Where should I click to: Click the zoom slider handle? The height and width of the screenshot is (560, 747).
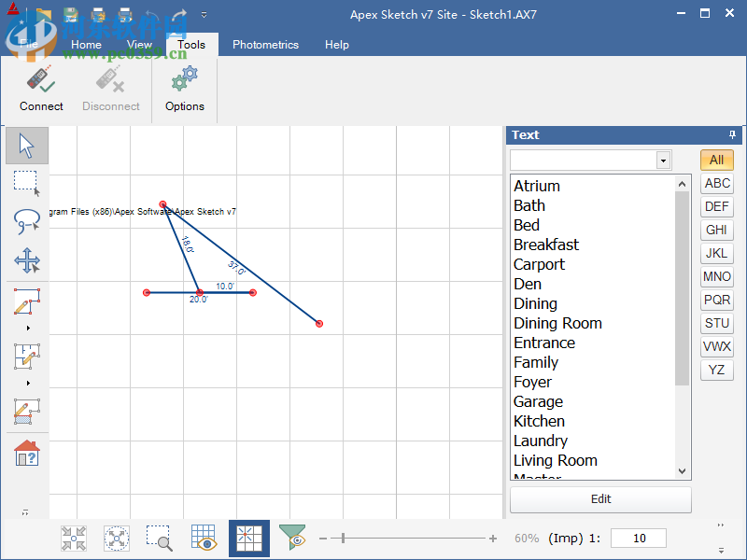click(343, 539)
